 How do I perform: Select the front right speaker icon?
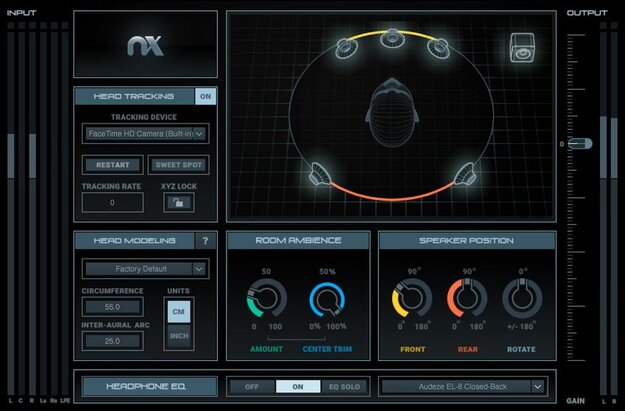439,48
